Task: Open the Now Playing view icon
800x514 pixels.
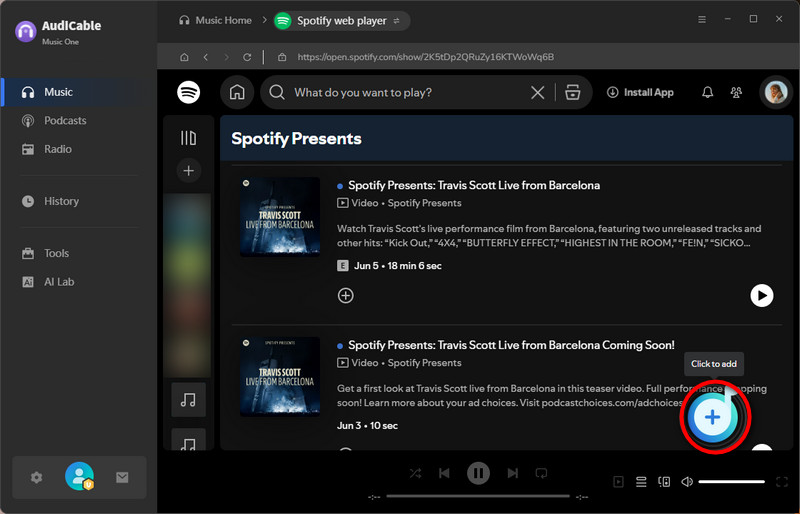Action: (618, 482)
